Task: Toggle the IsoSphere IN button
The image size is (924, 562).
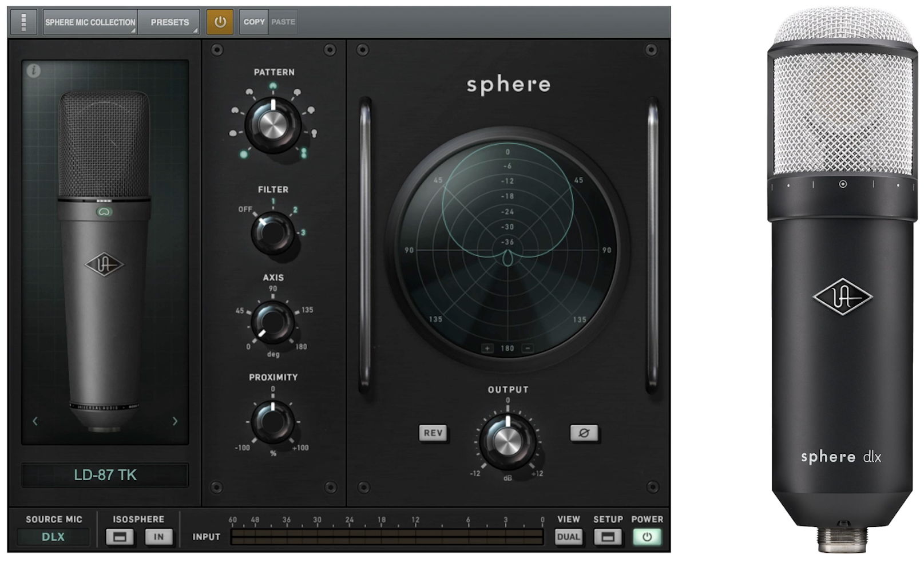Action: (158, 537)
